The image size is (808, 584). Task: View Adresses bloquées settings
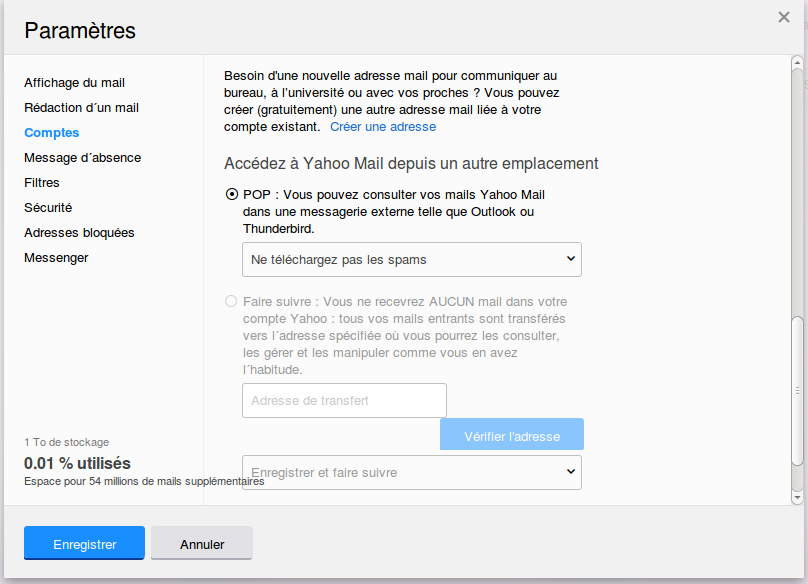click(79, 233)
